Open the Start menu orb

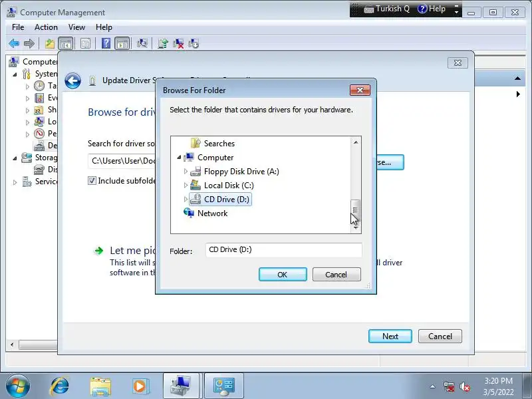coord(18,386)
